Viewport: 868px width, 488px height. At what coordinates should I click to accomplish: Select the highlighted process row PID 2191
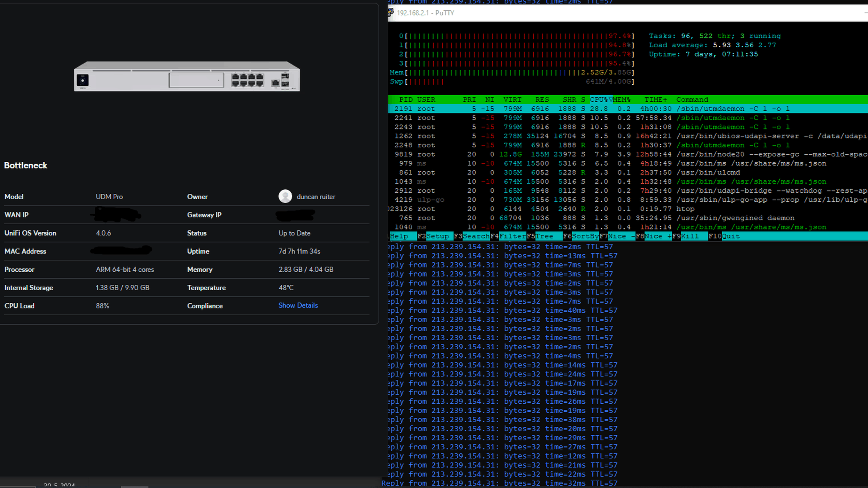[628, 109]
